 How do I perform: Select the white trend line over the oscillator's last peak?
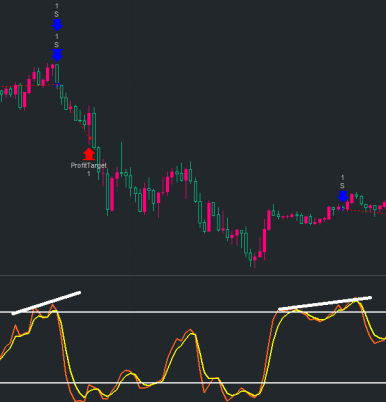coord(325,303)
